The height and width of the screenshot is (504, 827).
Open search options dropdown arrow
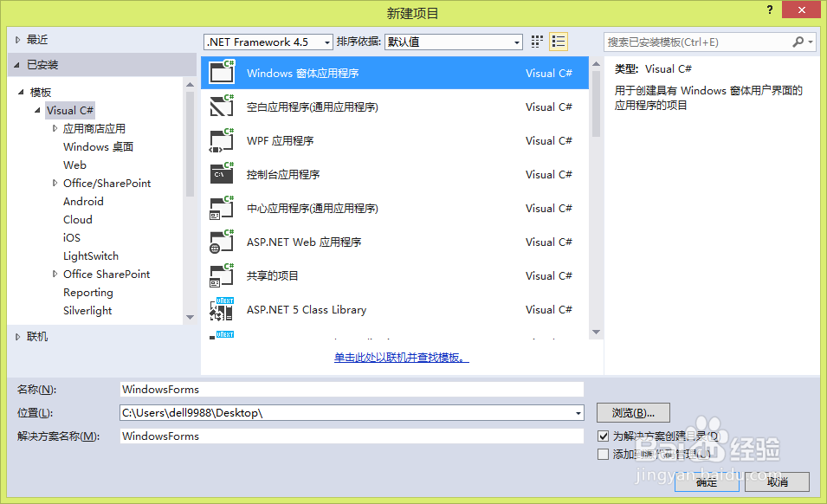pyautogui.click(x=811, y=42)
